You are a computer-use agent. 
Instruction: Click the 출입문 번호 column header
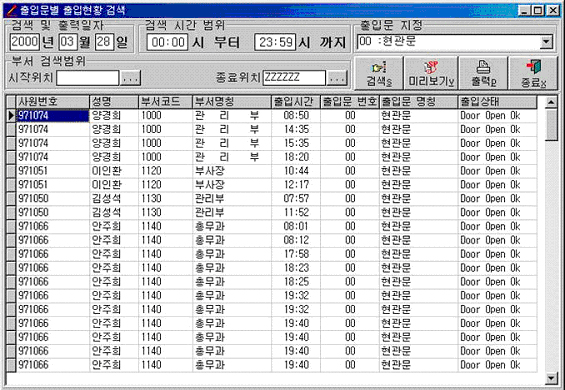point(350,102)
